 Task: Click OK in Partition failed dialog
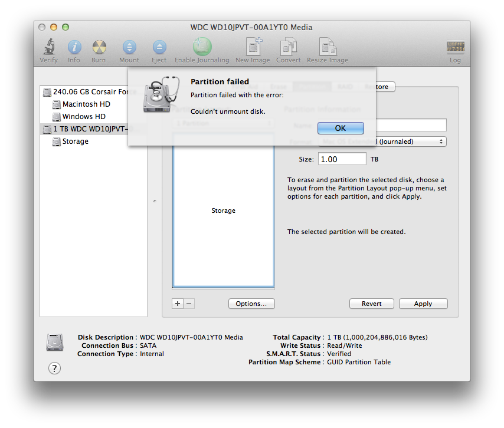click(x=341, y=128)
